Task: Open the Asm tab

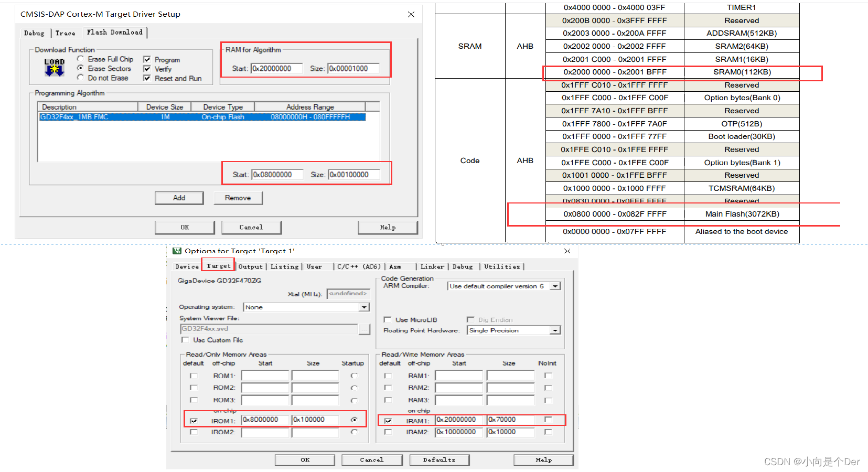Action: pos(395,266)
